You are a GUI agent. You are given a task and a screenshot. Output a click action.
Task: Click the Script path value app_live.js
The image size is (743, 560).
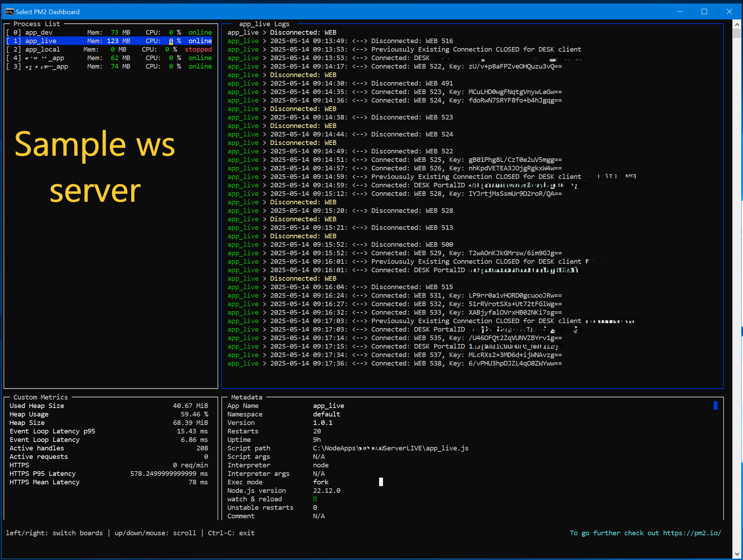(x=390, y=448)
